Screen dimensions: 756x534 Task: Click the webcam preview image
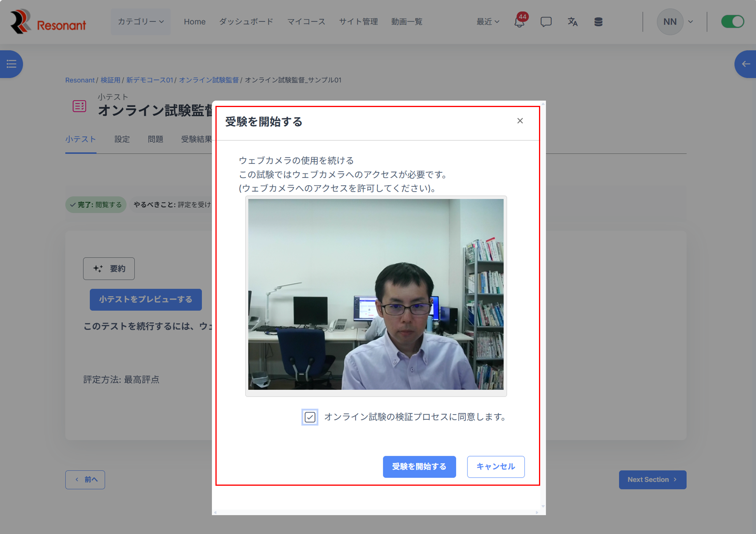(x=376, y=294)
